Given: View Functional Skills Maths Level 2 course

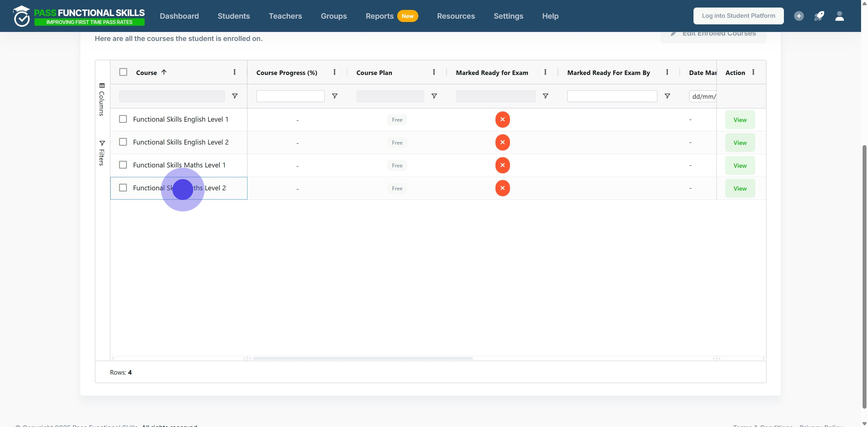Looking at the screenshot, I should (740, 189).
